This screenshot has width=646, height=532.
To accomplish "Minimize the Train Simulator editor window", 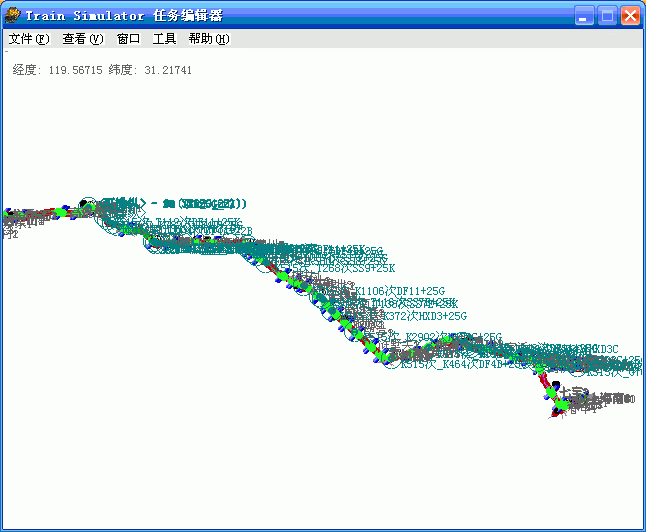I will click(x=584, y=15).
